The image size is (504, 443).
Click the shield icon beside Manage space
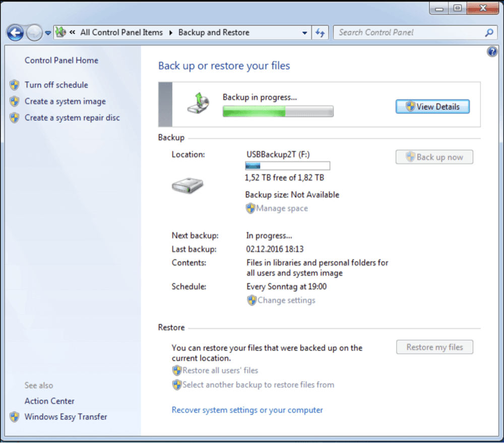click(x=250, y=208)
